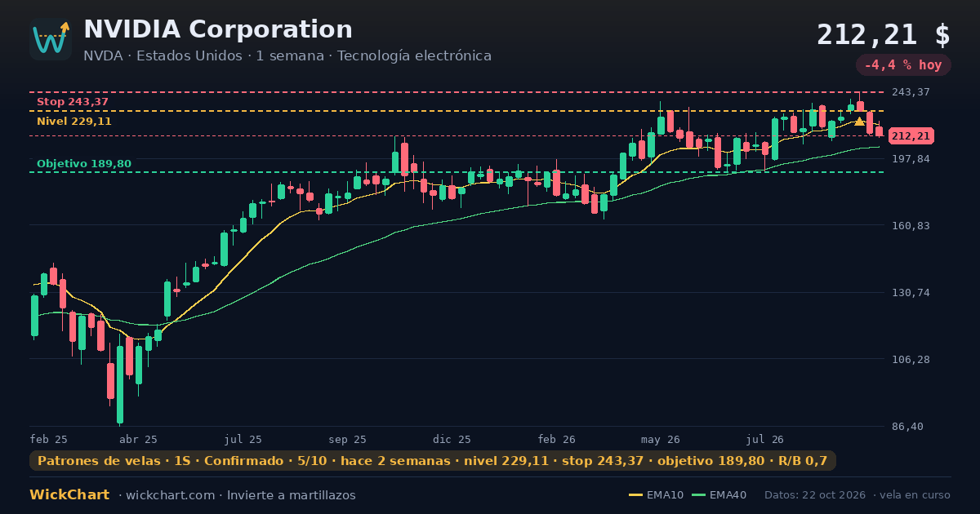
Task: Click the EMA40 legend entry
Action: click(x=719, y=495)
